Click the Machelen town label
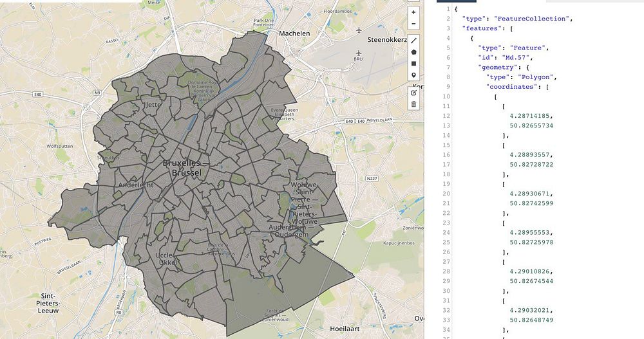The image size is (644, 339). pos(294,33)
